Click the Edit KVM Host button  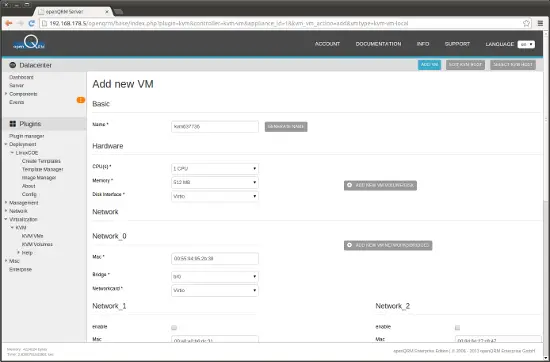(465, 65)
